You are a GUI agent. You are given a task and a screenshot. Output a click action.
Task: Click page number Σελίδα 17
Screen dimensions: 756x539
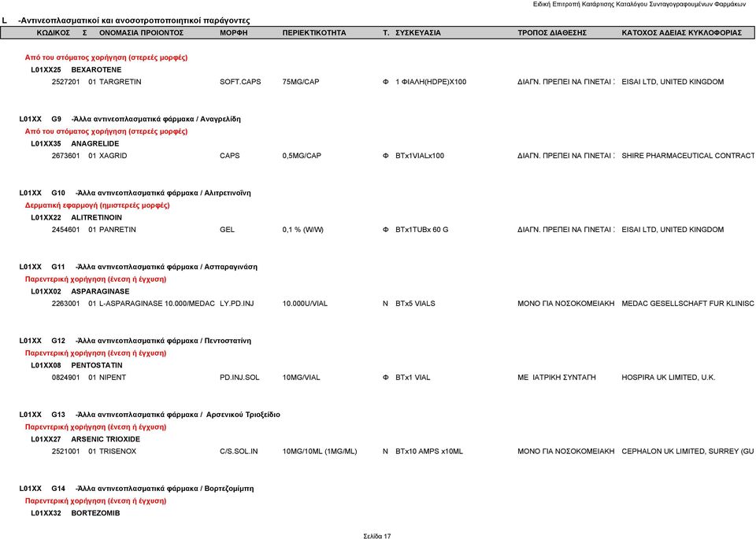click(377, 536)
